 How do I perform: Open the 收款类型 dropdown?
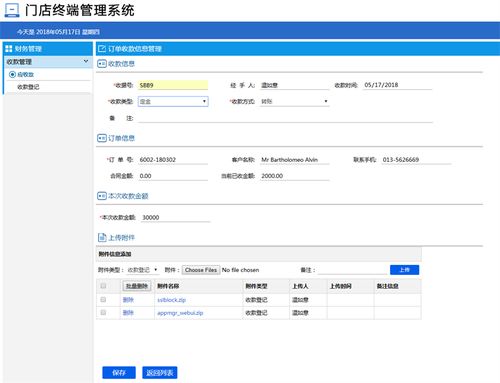(x=173, y=101)
